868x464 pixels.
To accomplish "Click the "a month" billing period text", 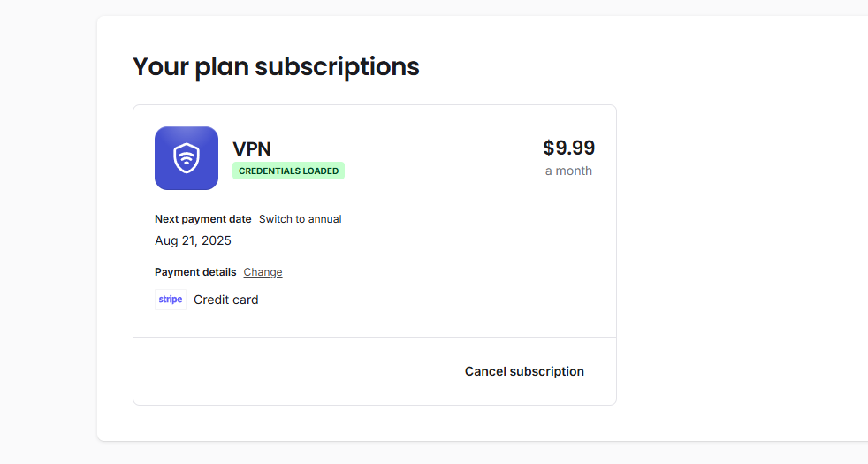I will [x=568, y=171].
